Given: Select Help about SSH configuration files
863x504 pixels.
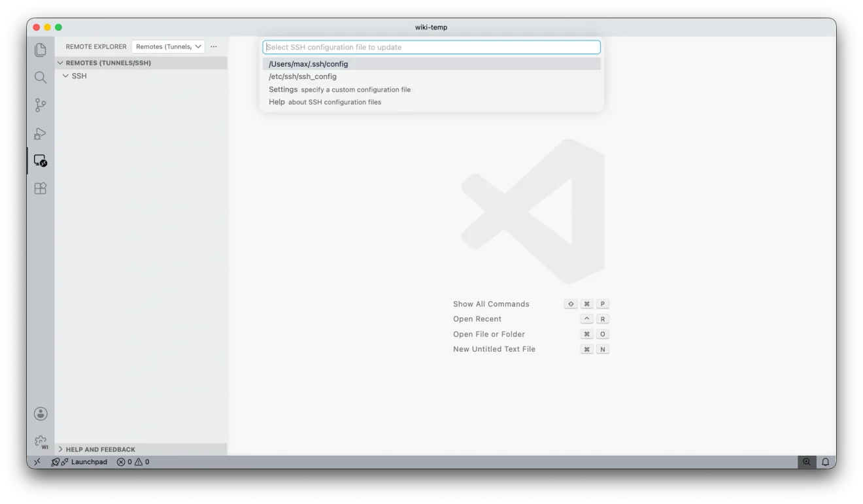Looking at the screenshot, I should (431, 102).
